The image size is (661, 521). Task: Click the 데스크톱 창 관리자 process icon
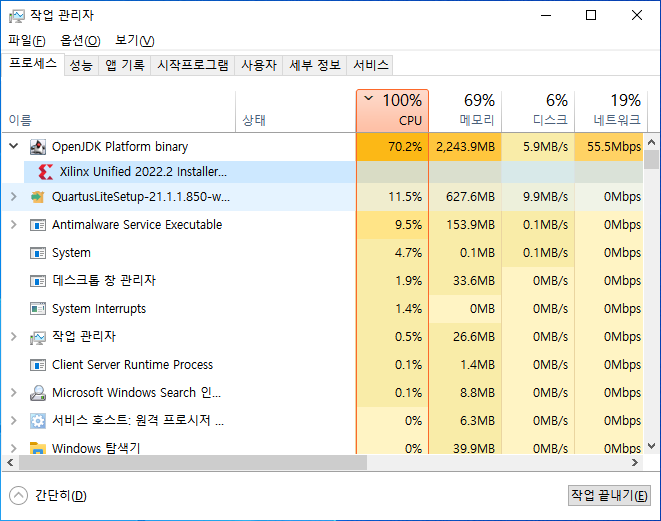point(38,281)
